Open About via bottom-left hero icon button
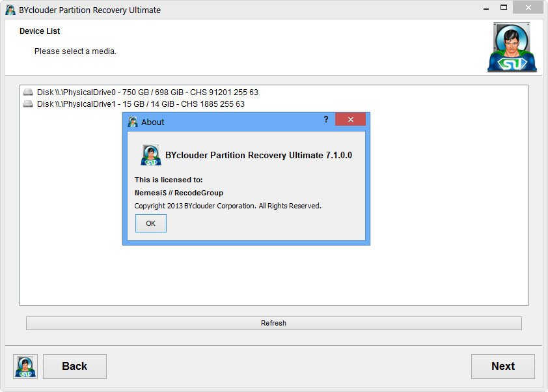This screenshot has height=392, width=548. pos(25,367)
